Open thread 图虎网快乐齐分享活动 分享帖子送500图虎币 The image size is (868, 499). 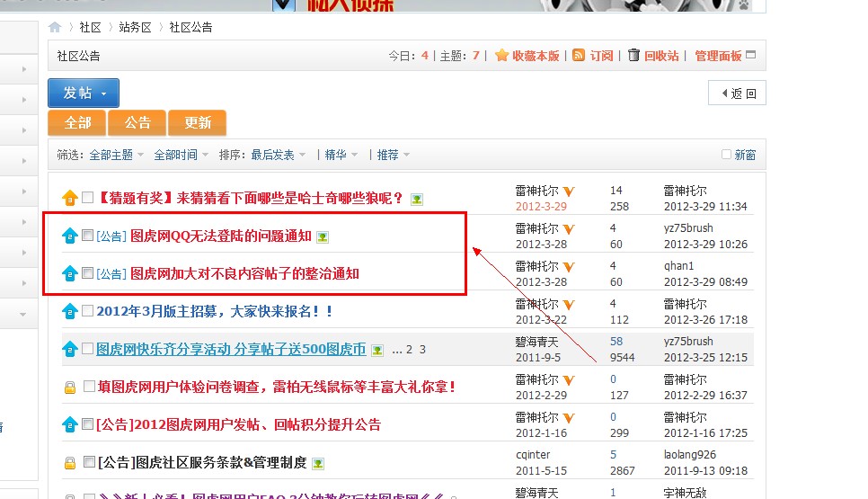pyautogui.click(x=231, y=349)
